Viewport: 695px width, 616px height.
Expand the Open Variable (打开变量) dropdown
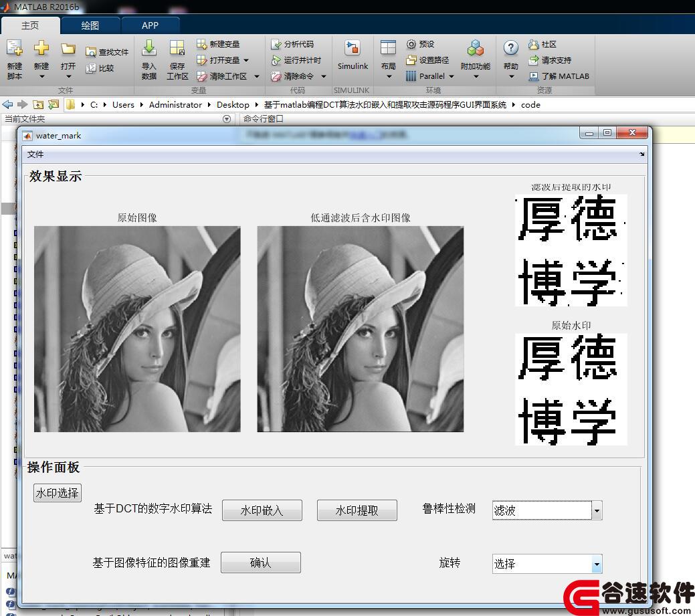click(x=246, y=60)
